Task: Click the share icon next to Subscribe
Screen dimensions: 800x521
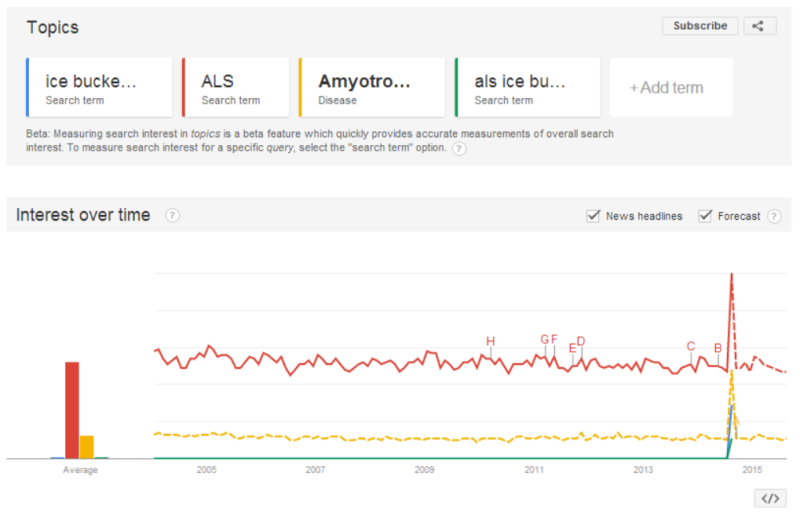Action: [759, 26]
